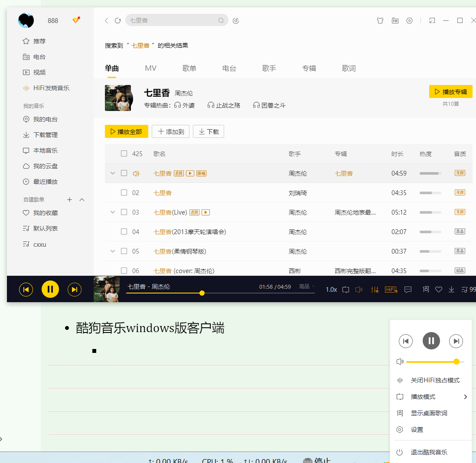Viewport: 476px width, 463px height.
Task: Next track in the tray mini panel
Action: 456,341
